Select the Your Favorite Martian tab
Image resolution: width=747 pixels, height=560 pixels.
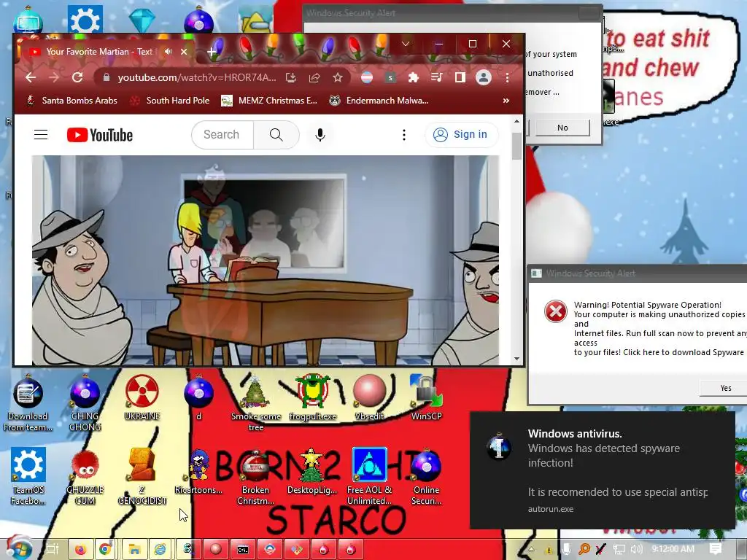pyautogui.click(x=98, y=52)
